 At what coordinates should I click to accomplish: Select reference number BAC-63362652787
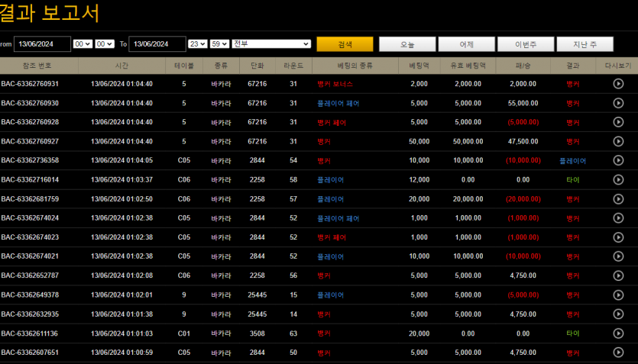click(30, 275)
